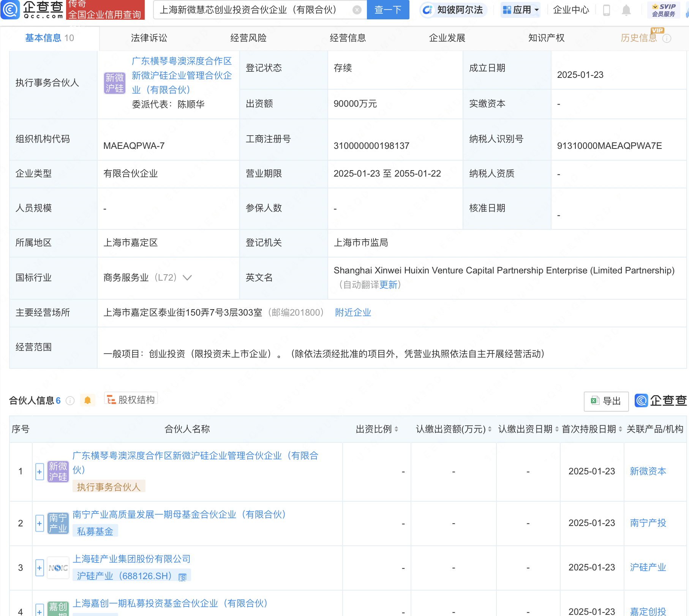The image size is (689, 616).
Task: Open the SVIP member service badge
Action: (664, 10)
